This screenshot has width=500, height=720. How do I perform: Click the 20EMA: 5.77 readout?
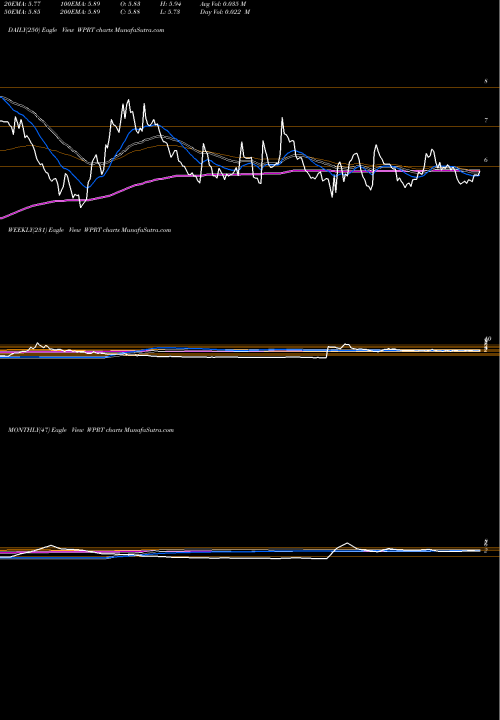click(x=22, y=4)
